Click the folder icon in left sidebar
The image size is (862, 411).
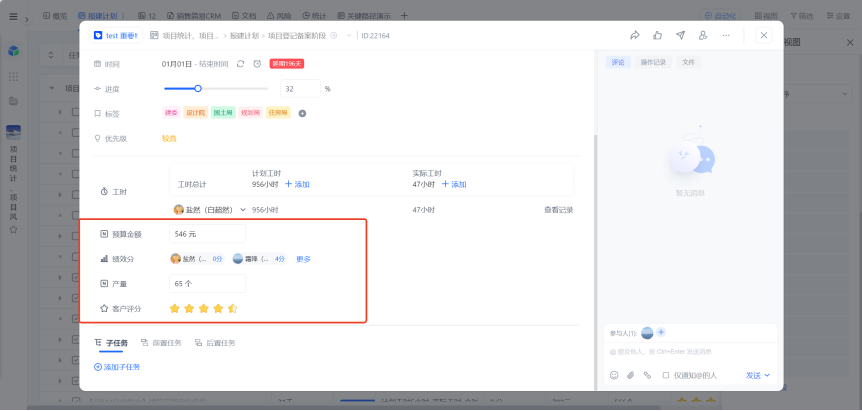click(x=14, y=101)
